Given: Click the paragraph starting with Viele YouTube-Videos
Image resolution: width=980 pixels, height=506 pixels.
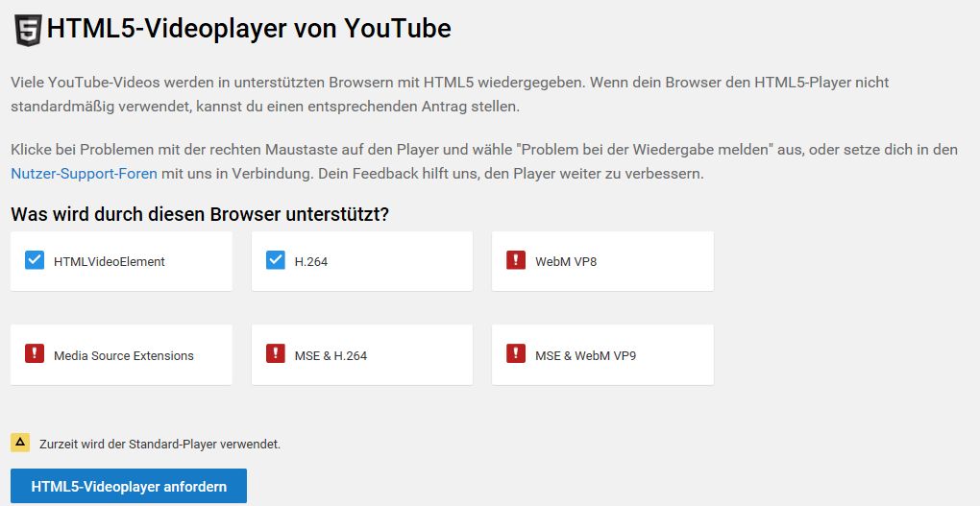Looking at the screenshot, I should click(450, 94).
